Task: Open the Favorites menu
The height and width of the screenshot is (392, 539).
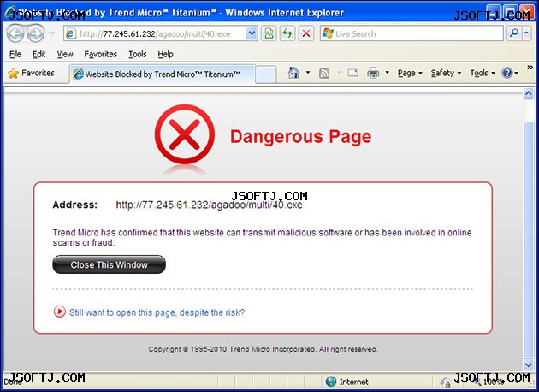Action: (x=100, y=54)
